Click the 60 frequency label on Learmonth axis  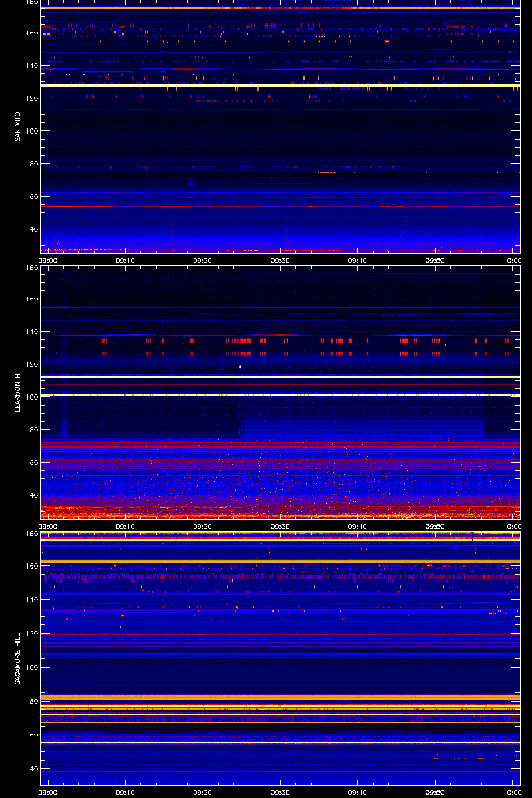point(33,463)
